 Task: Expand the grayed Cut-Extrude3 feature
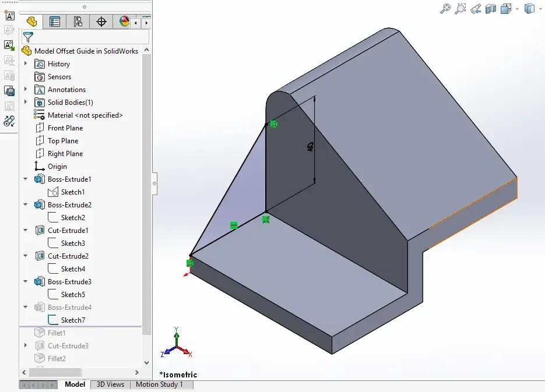click(26, 345)
